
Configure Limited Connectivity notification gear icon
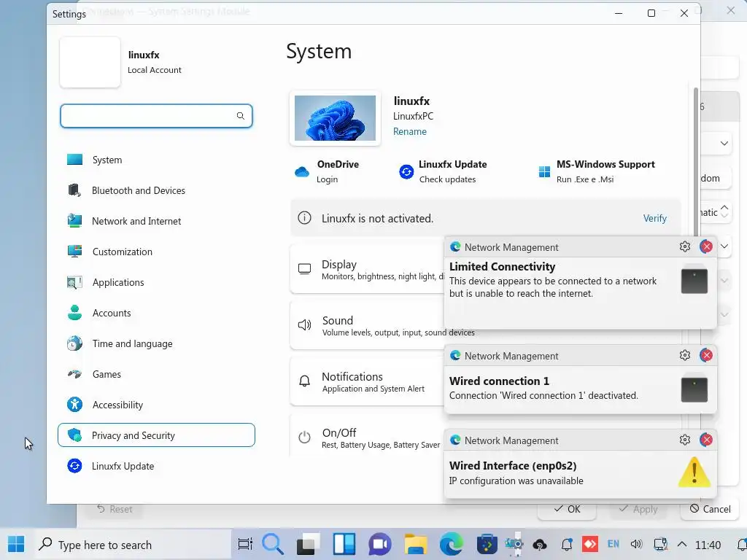pos(684,246)
